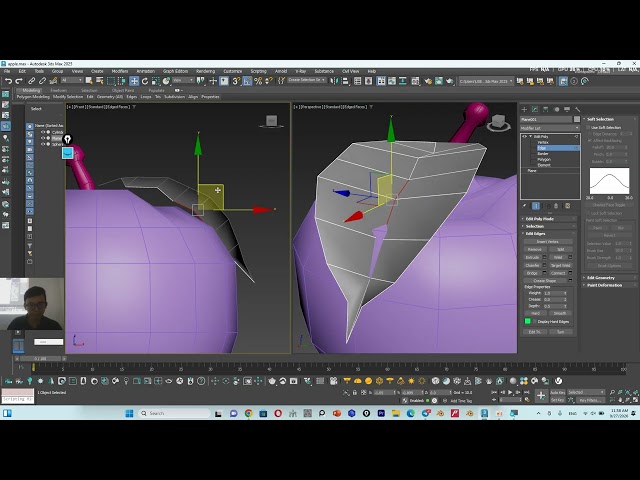640x480 pixels.
Task: Click the ViewCube in the Perspective viewport
Action: 498,122
